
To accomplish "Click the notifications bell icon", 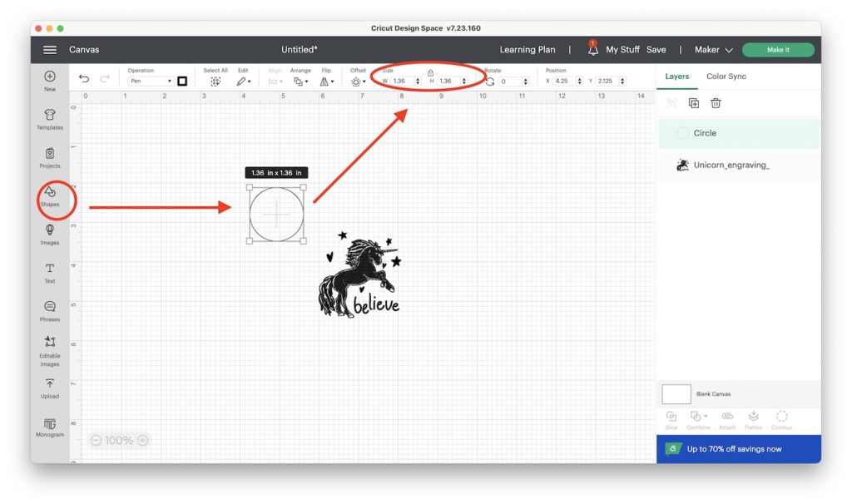I will click(592, 49).
